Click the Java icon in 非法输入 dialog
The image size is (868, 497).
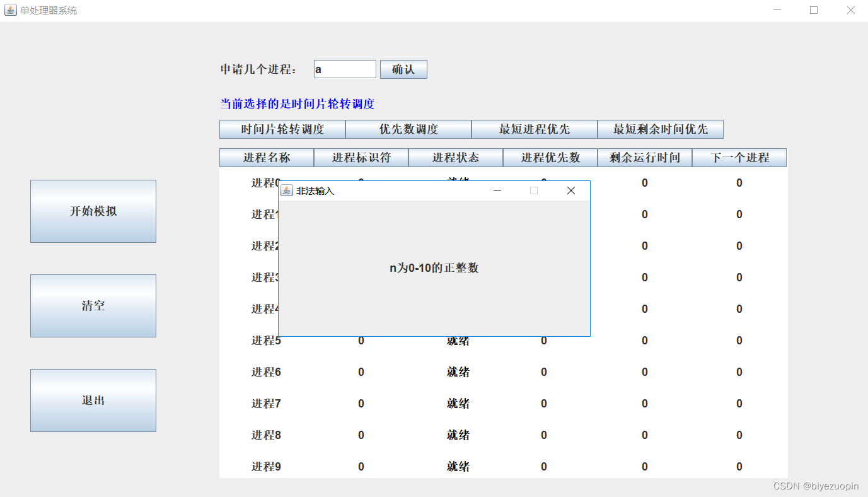pyautogui.click(x=287, y=190)
